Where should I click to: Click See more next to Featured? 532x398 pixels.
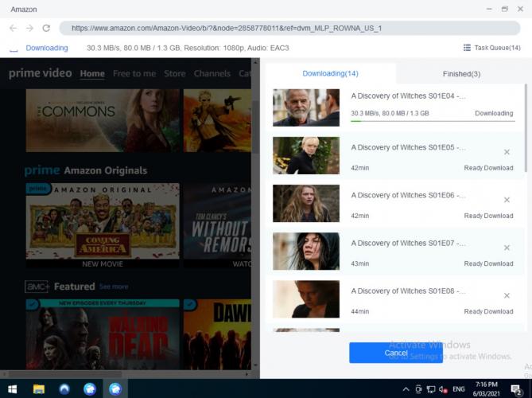pyautogui.click(x=114, y=287)
